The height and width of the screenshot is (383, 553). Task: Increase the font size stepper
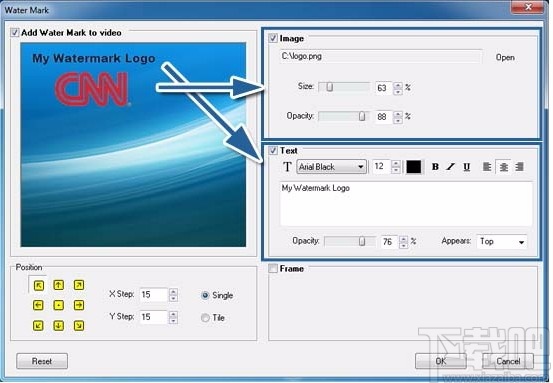point(396,163)
